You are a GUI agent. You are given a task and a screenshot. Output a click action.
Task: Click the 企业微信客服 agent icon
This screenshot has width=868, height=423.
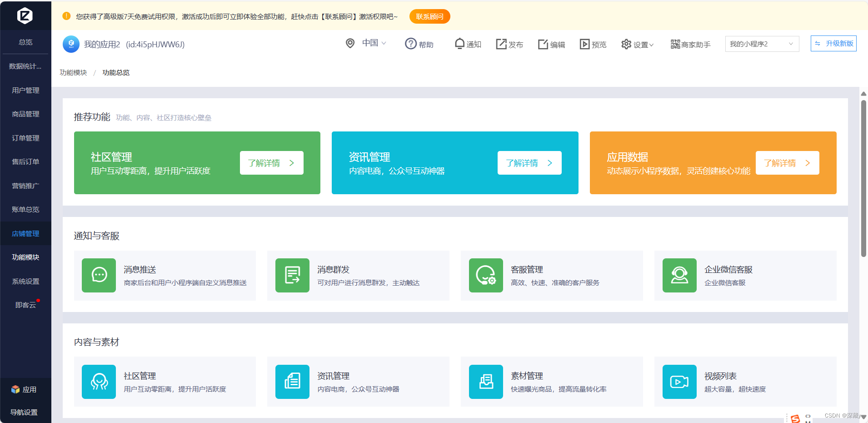pyautogui.click(x=679, y=275)
